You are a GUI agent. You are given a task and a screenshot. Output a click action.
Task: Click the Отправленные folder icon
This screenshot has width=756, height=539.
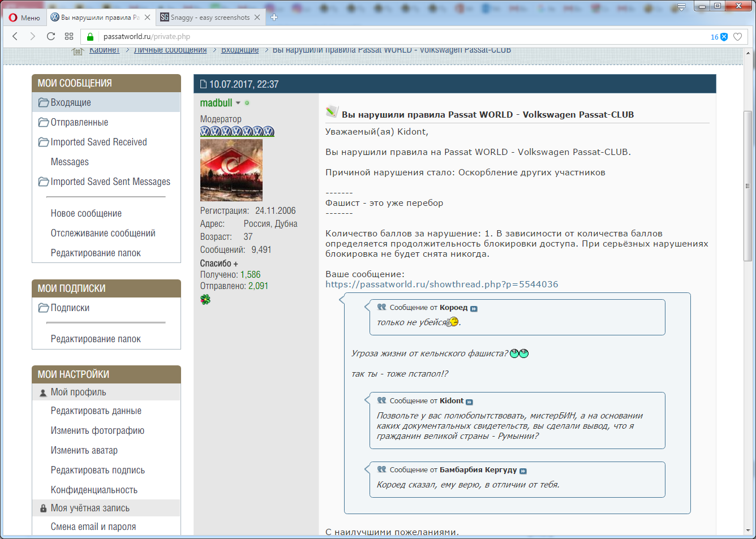pos(44,122)
